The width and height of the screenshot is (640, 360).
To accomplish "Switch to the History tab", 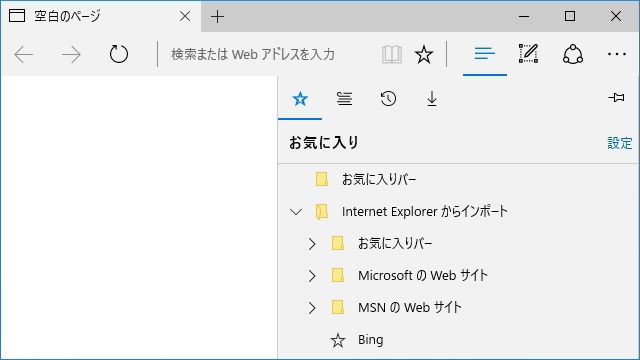I will pyautogui.click(x=388, y=98).
